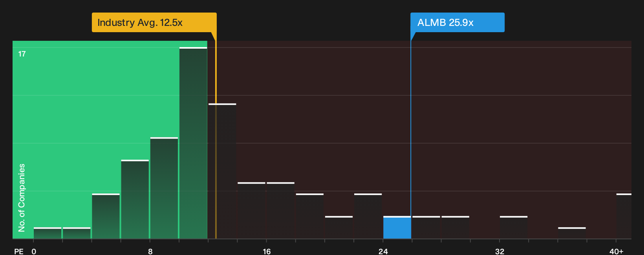Select the highlighted blue ALMB histogram bar
Screen dimensions: 644x255
coord(397,228)
